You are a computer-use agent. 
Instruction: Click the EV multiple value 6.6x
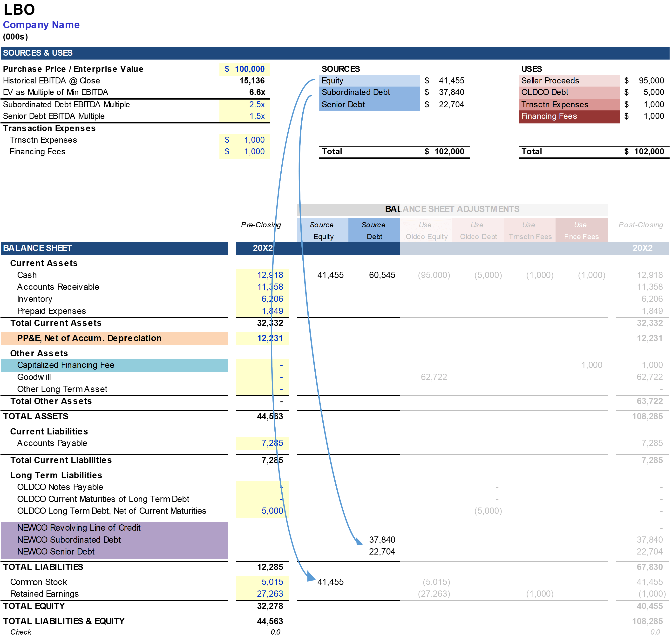257,92
